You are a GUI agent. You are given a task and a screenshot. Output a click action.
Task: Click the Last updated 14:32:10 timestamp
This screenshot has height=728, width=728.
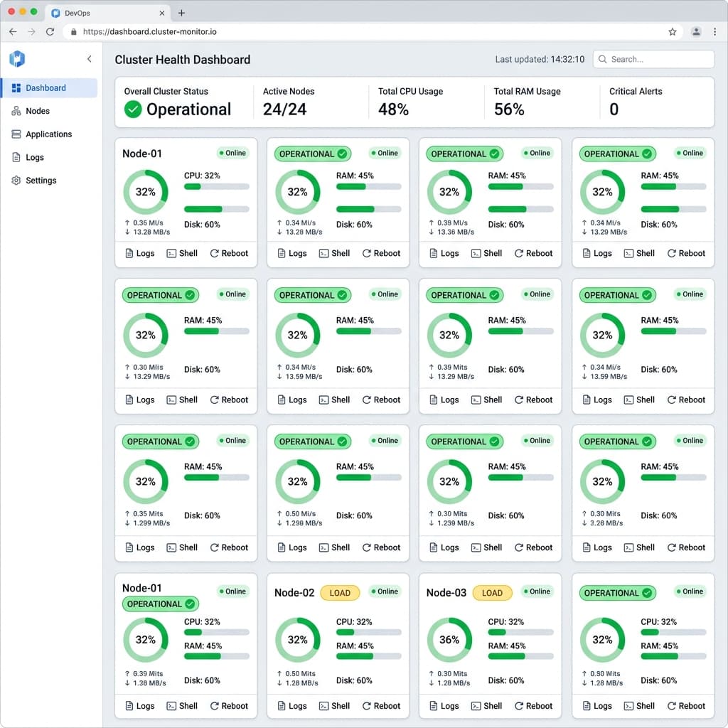coord(540,60)
